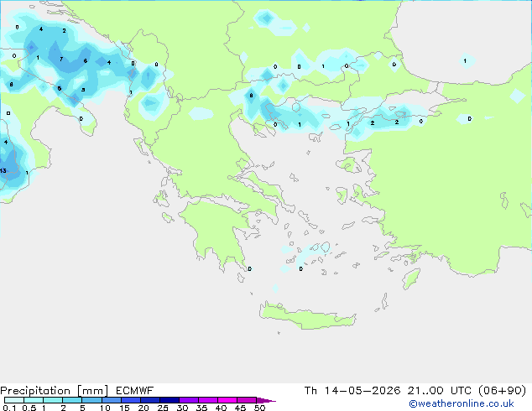
Task: Click the '[mm]' unit label
Action: (92, 391)
